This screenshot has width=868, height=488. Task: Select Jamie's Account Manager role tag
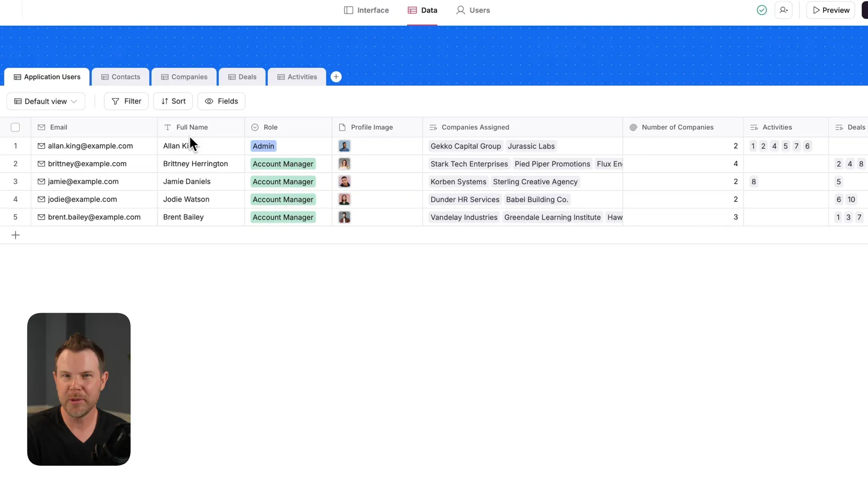[283, 182]
